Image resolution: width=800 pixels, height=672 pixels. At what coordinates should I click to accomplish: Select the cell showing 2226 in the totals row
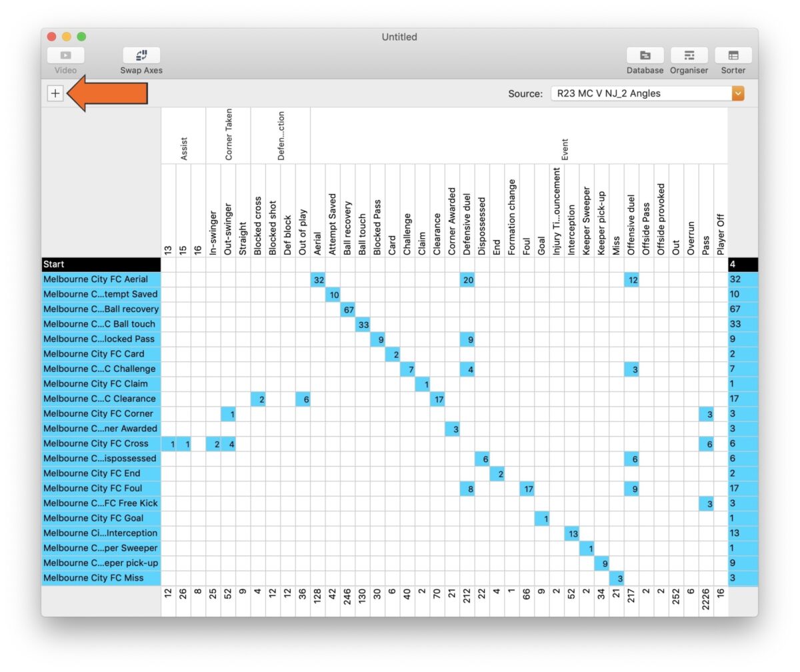pos(705,599)
